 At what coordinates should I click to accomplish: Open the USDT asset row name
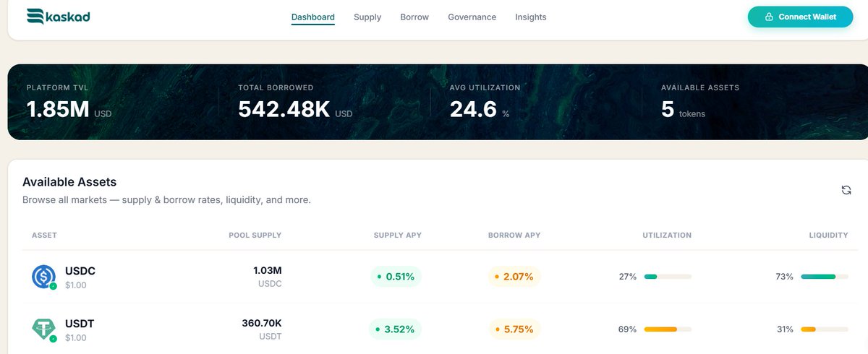coord(80,324)
